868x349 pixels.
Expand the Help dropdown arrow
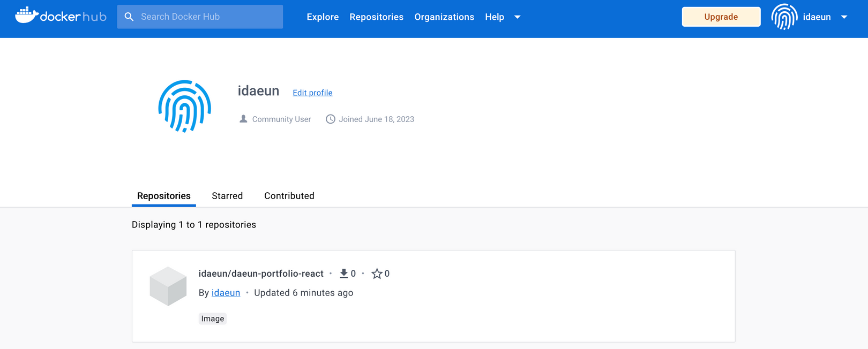tap(518, 17)
